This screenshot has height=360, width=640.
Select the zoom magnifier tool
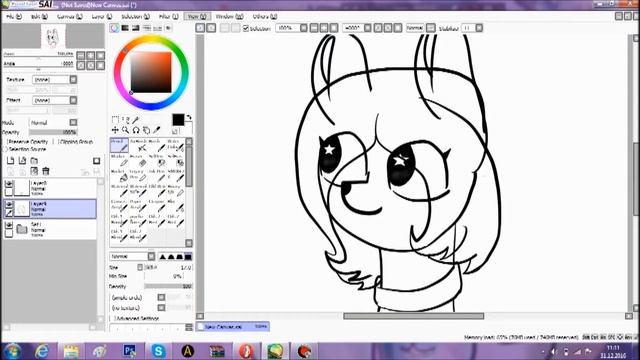[x=125, y=130]
